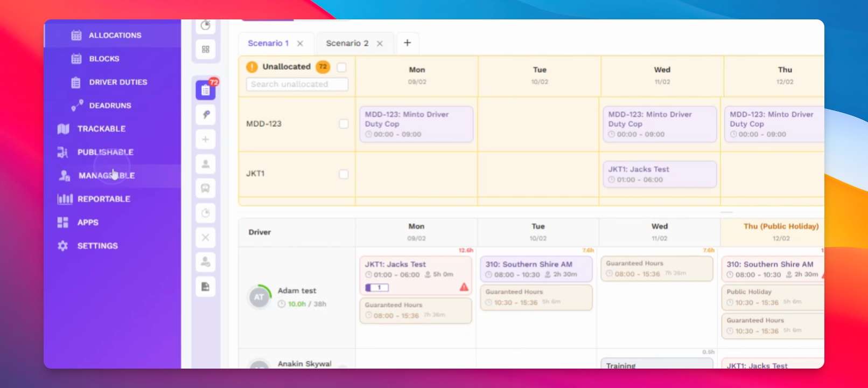Open the Driver Duties menu item
Screen dimensions: 868x388
tap(118, 82)
